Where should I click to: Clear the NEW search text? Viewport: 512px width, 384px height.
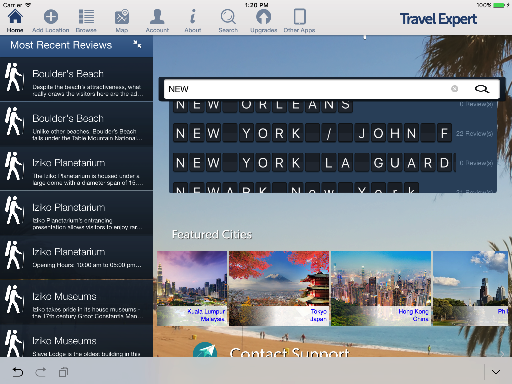[x=454, y=89]
